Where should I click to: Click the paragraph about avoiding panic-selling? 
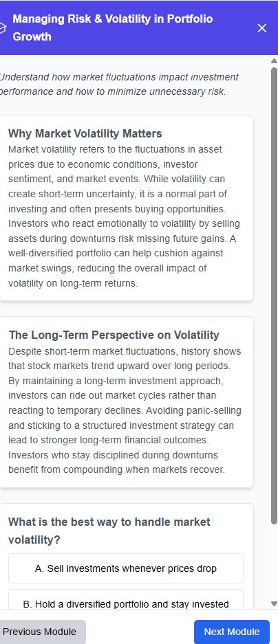[x=125, y=410]
